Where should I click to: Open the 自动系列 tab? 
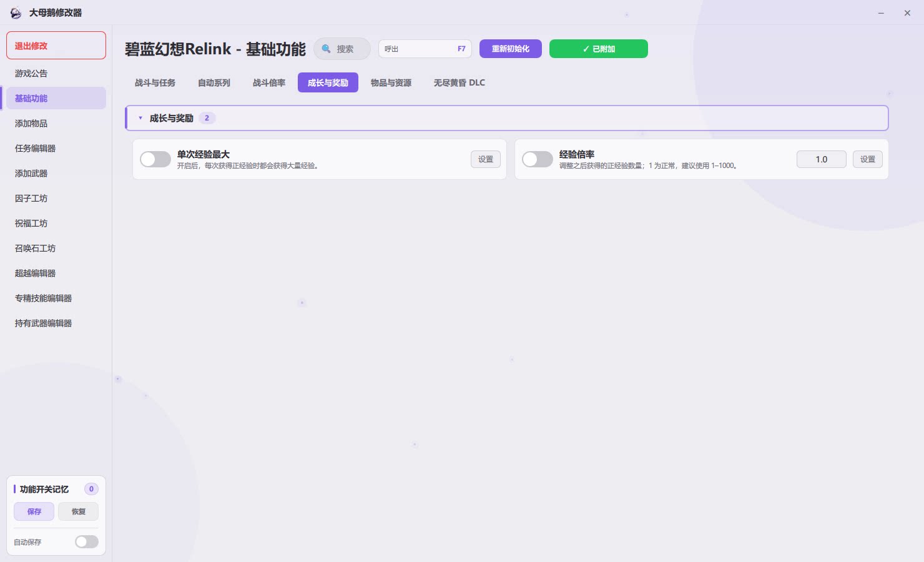(214, 82)
